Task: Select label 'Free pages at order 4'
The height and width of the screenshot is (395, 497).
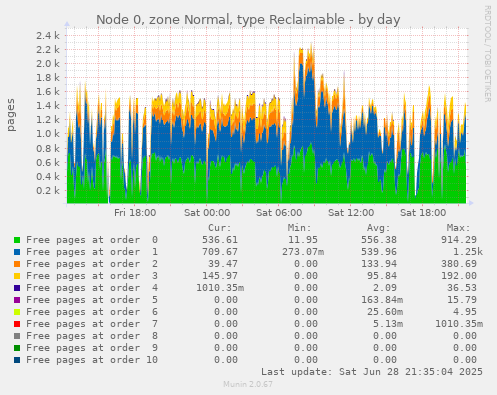Action: 92,288
